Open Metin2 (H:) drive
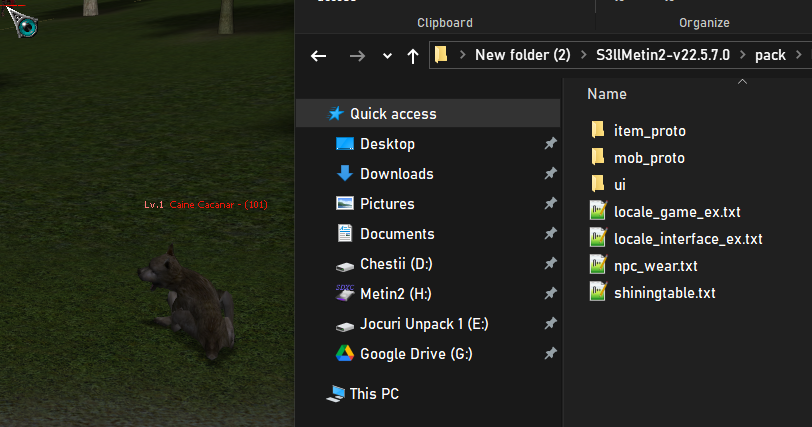The height and width of the screenshot is (427, 812). [396, 294]
